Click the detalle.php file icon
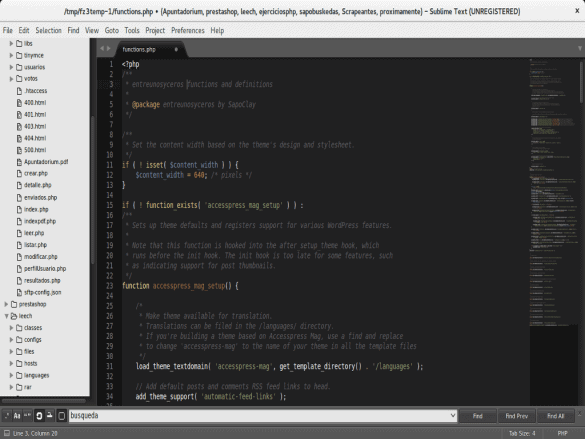The width and height of the screenshot is (585, 439). pyautogui.click(x=19, y=186)
